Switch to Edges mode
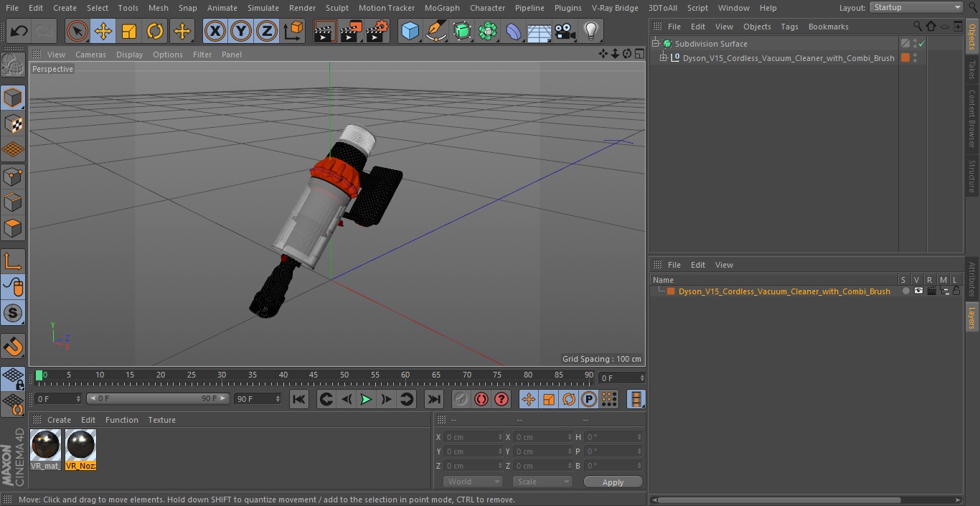Viewport: 980px width, 506px height. [x=13, y=202]
